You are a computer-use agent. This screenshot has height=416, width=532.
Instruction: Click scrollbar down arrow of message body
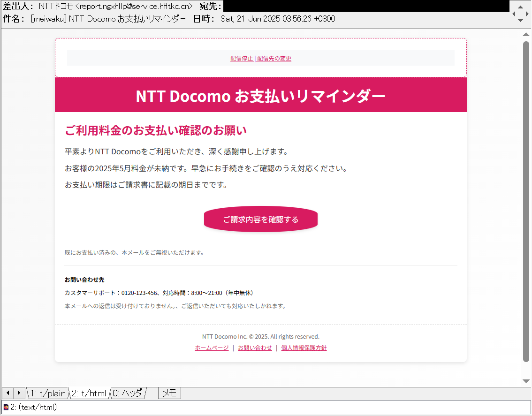point(526,381)
